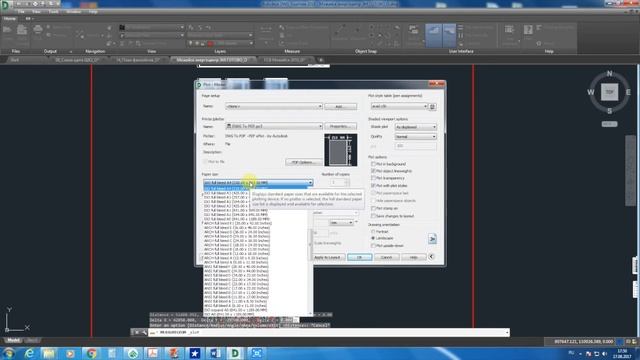Collapse the Plot dialog with the arrow button
640x360 pixels.
431,257
